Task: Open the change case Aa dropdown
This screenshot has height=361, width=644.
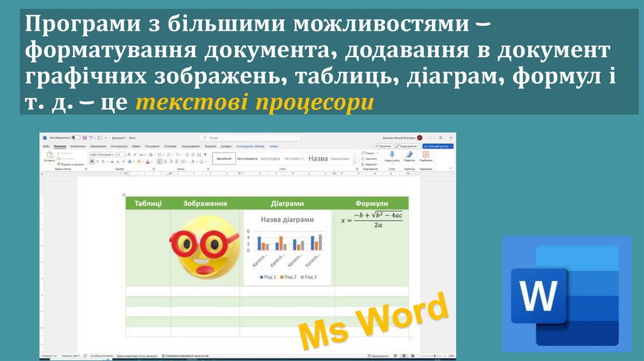Action: [142, 155]
